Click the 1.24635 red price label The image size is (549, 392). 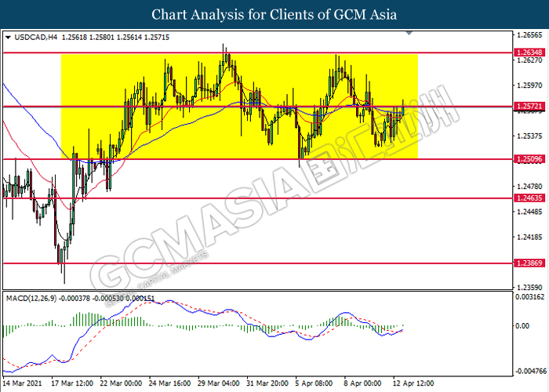[x=529, y=198]
